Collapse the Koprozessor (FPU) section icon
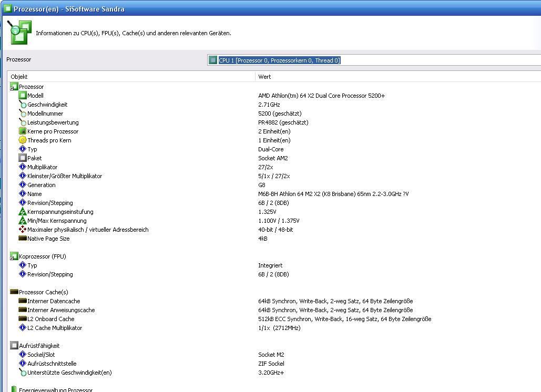This screenshot has height=392, width=541. [x=14, y=256]
